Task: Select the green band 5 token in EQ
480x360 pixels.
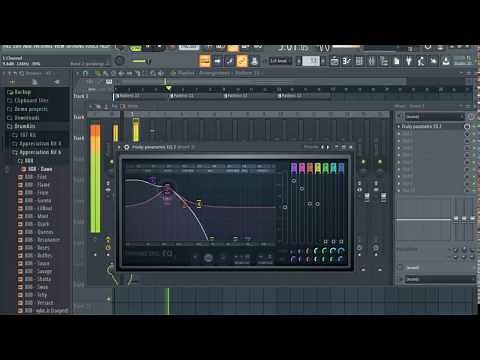Action: 325,168
